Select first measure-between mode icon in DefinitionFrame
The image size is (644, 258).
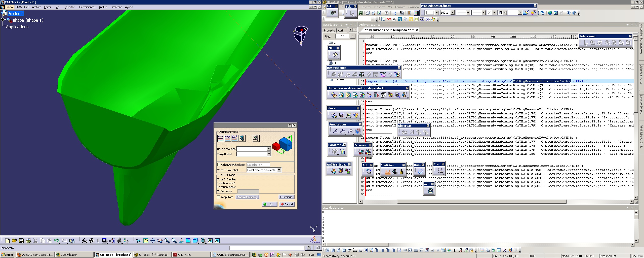[x=220, y=138]
